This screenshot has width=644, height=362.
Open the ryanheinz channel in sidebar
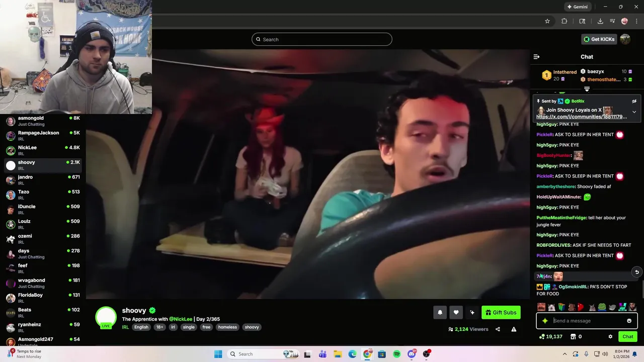[x=43, y=327]
